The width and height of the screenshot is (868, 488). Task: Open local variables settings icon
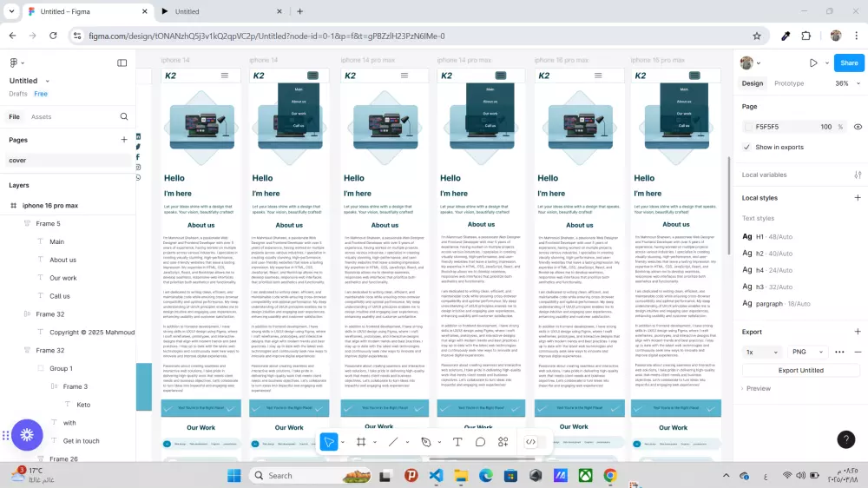click(x=858, y=175)
